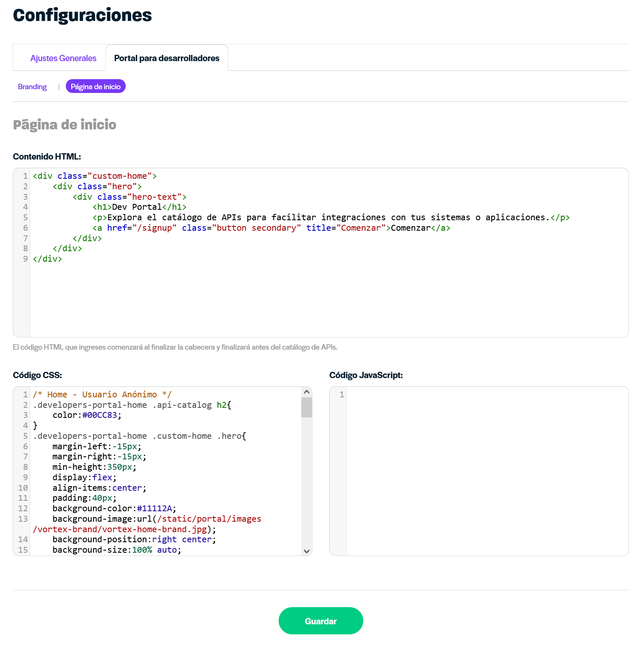644x649 pixels.
Task: Click the Código JavaScript label
Action: click(x=366, y=375)
